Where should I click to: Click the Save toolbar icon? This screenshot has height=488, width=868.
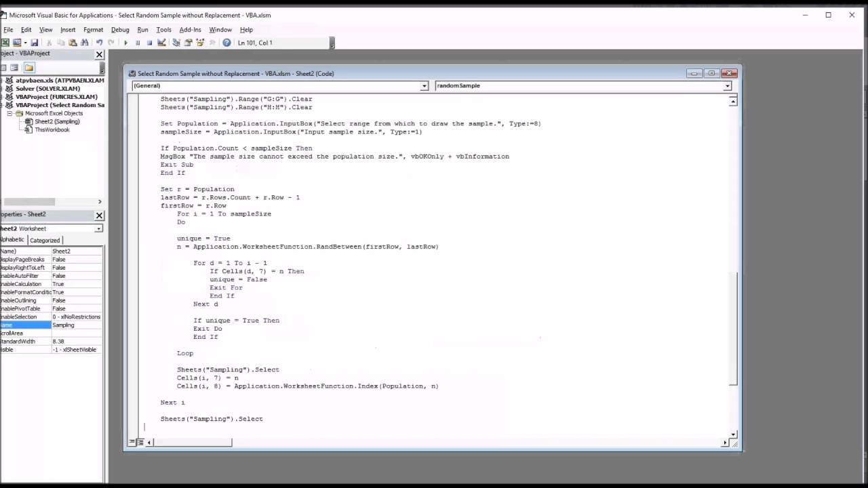click(x=35, y=43)
